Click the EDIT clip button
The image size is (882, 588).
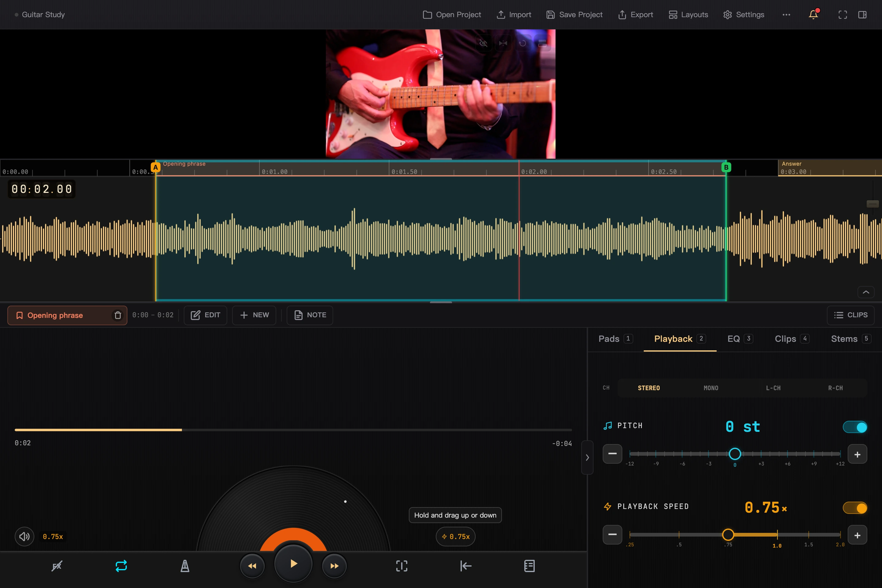205,315
